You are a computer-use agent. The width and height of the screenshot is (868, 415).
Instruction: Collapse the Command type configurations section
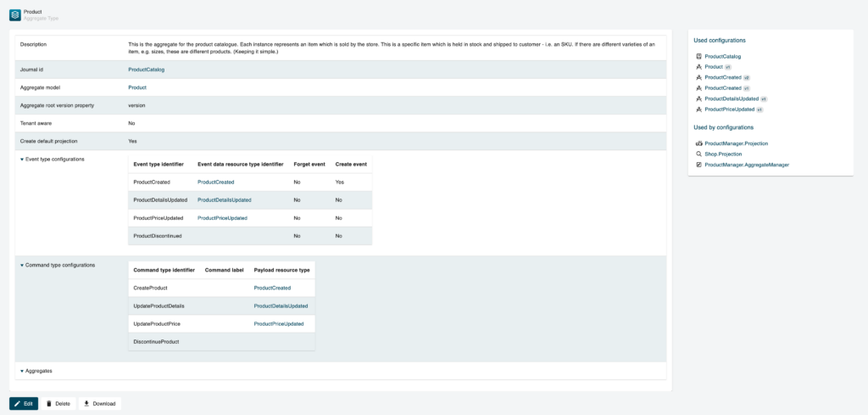[22, 265]
